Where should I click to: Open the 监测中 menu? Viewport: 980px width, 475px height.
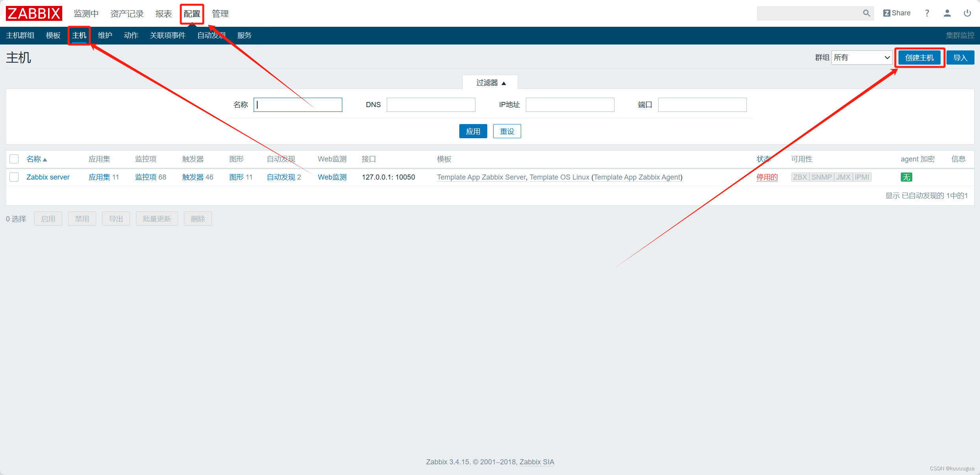coord(86,13)
